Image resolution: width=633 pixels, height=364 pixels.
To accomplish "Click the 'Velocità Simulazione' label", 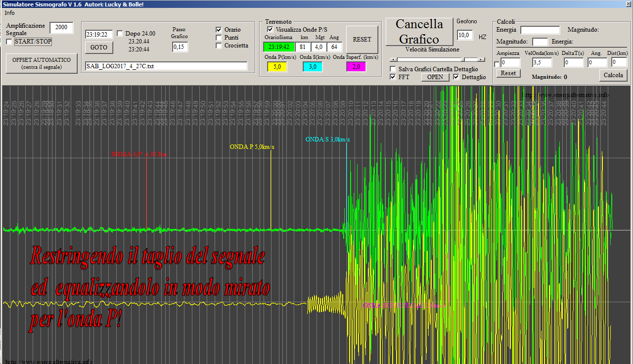I will pos(432,49).
